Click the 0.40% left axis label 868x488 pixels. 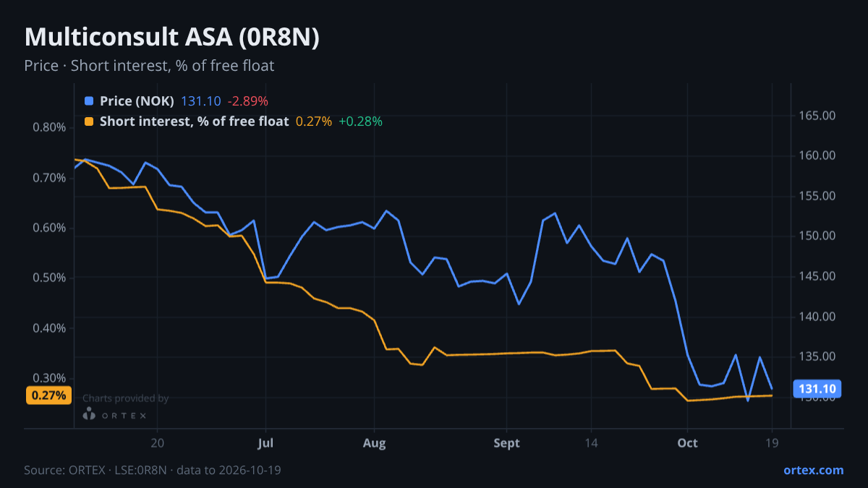click(49, 328)
